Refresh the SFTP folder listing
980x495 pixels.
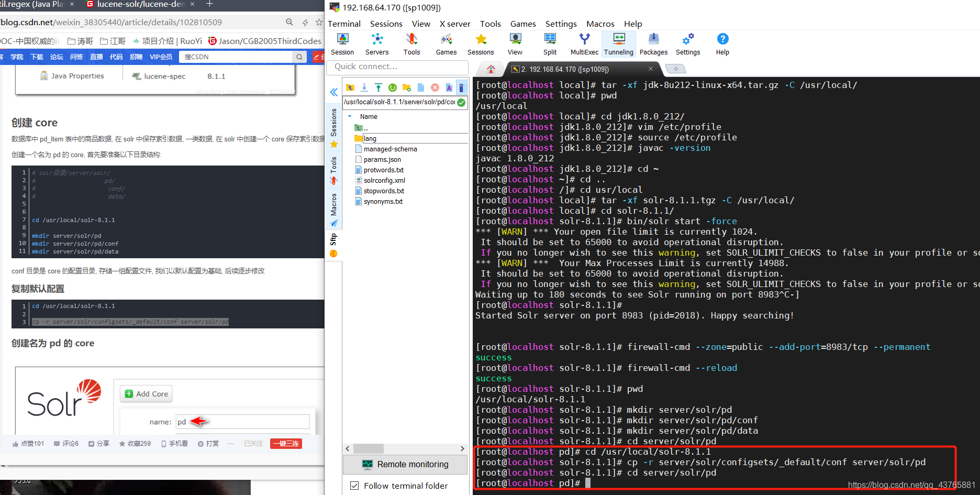[393, 87]
